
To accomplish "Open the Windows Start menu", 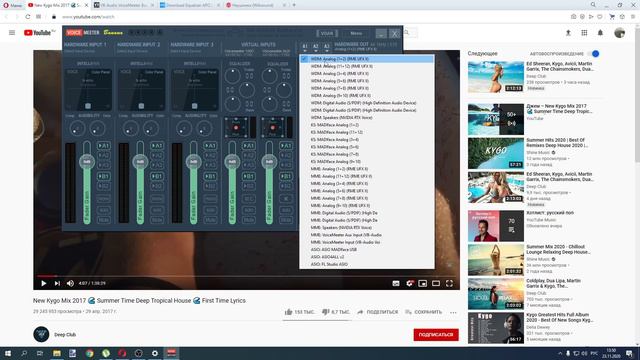I will (8, 353).
